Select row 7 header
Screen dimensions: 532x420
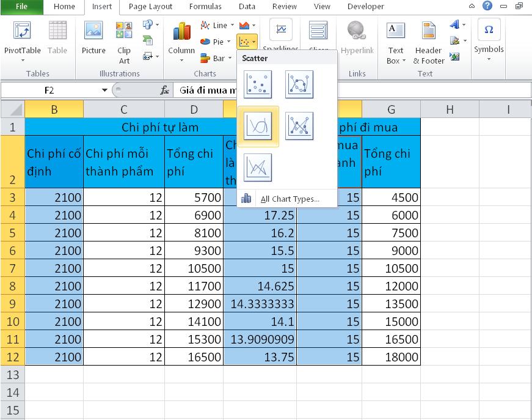point(13,268)
